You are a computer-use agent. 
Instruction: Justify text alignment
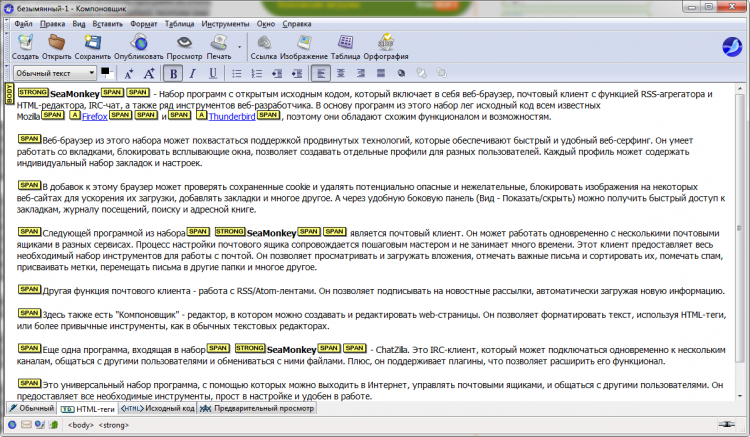(381, 74)
